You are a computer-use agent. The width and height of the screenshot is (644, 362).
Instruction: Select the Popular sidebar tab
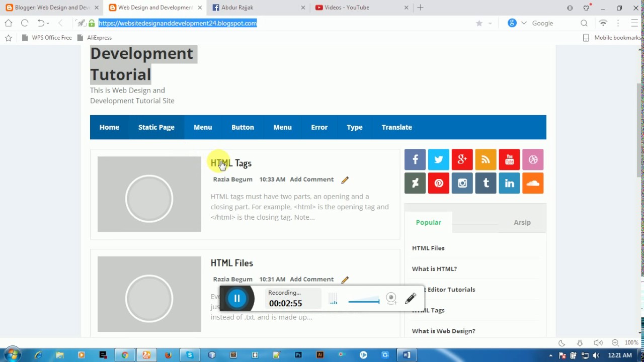[x=429, y=222]
